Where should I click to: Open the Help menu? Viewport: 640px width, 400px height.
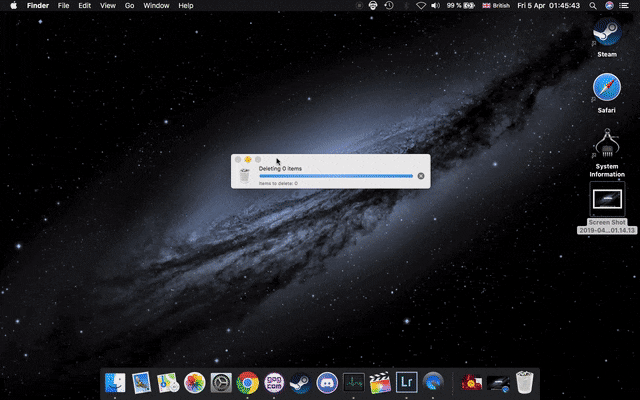point(186,6)
